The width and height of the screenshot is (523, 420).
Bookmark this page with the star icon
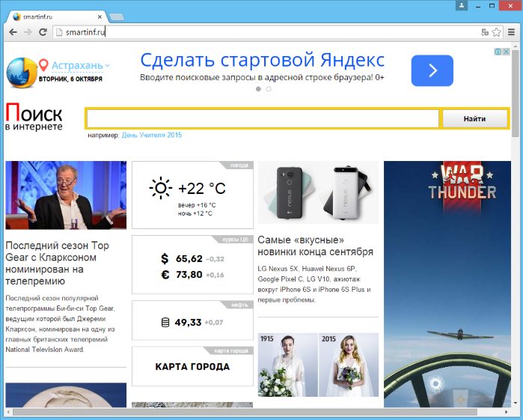(496, 32)
